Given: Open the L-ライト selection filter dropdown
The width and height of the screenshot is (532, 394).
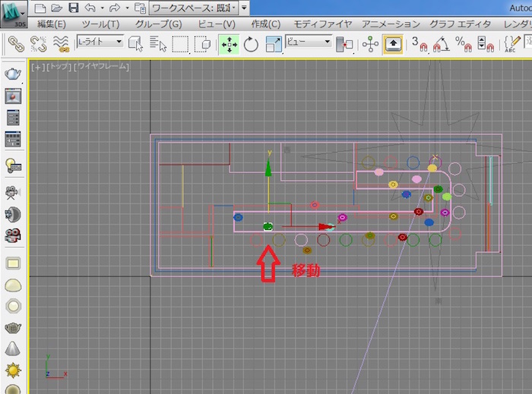Looking at the screenshot, I should coord(100,43).
